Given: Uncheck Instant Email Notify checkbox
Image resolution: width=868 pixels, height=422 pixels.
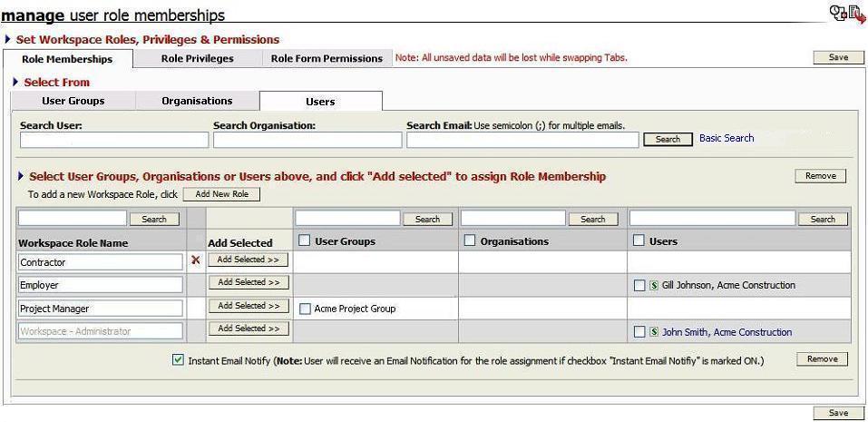Looking at the screenshot, I should pos(179,360).
